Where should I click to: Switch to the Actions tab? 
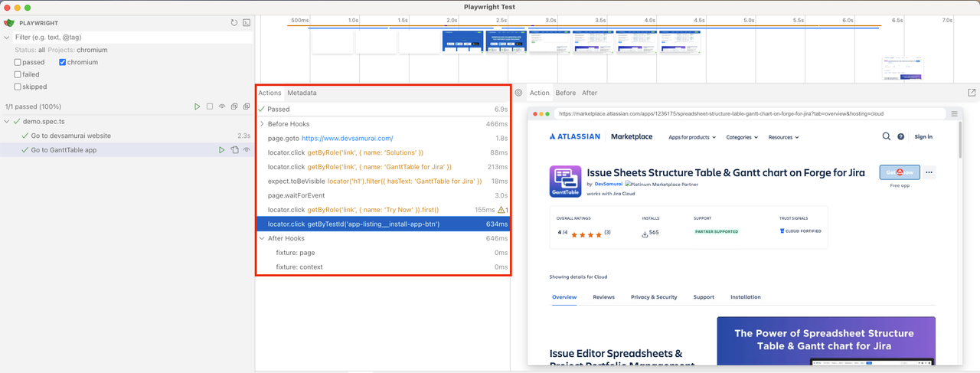coord(269,93)
